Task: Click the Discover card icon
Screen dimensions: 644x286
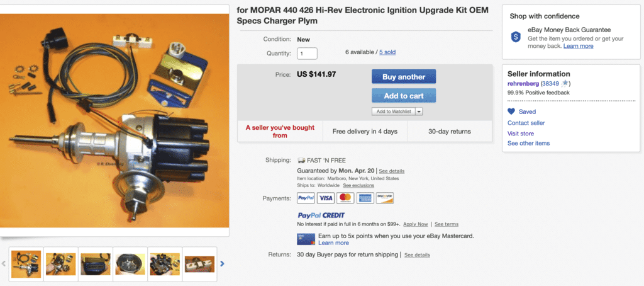Action: click(384, 198)
